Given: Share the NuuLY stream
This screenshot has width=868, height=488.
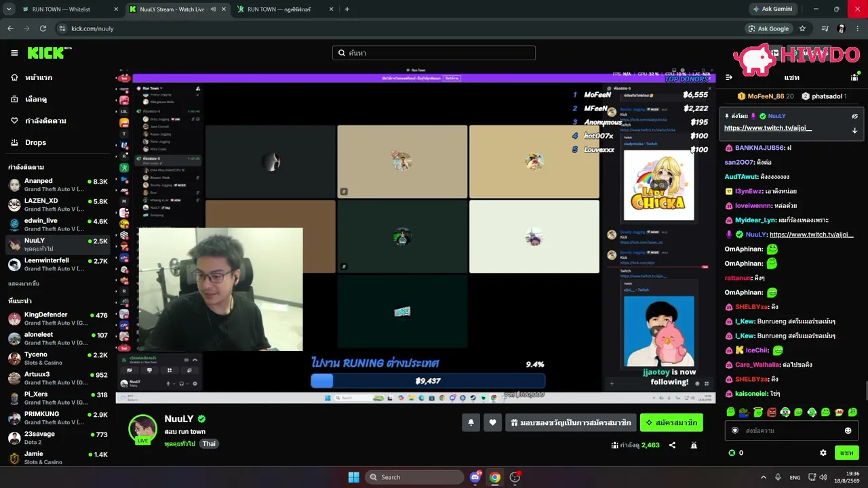Looking at the screenshot, I should point(672,445).
